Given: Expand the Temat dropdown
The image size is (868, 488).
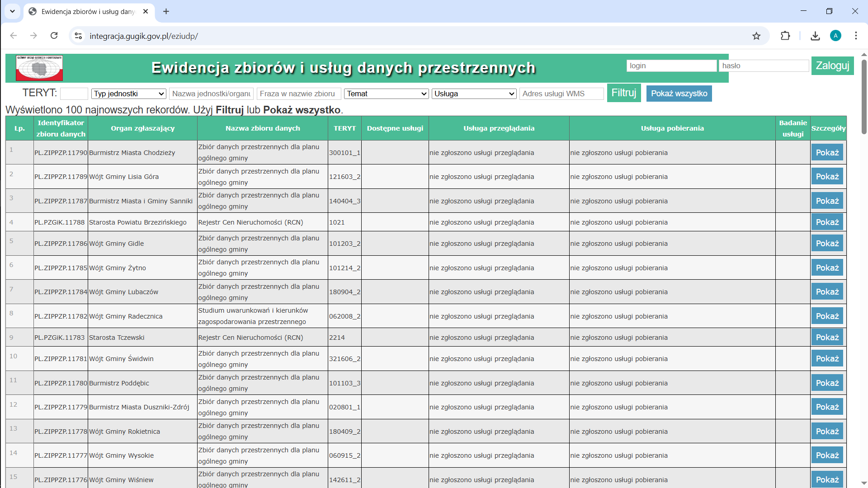Looking at the screenshot, I should [x=387, y=94].
